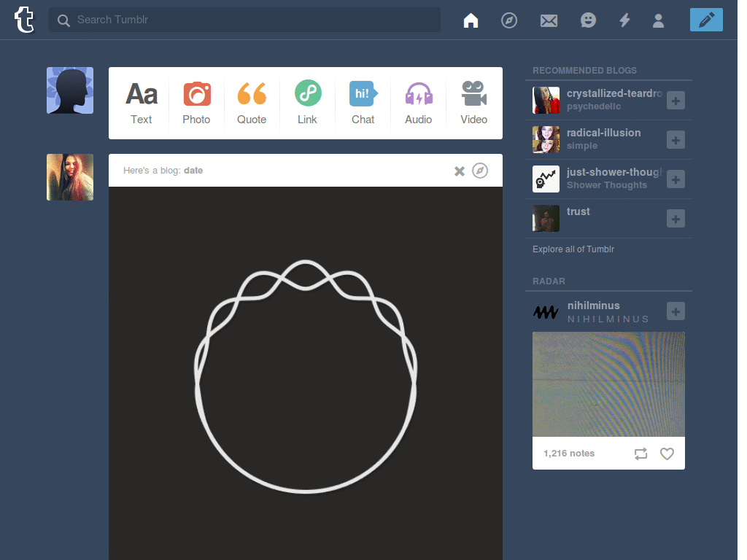
Task: Click the crystallized-teardrop avatar
Action: coord(546,100)
